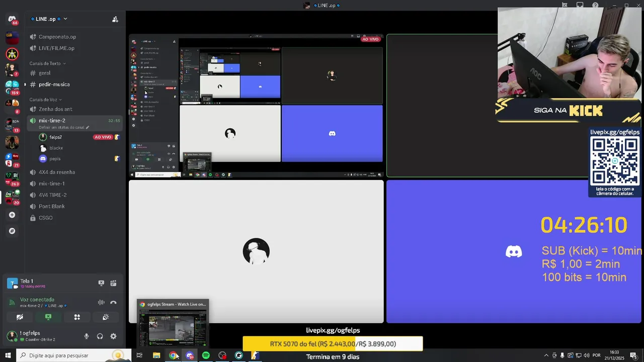
Task: Open Google Chrome from the taskbar
Action: click(173, 355)
